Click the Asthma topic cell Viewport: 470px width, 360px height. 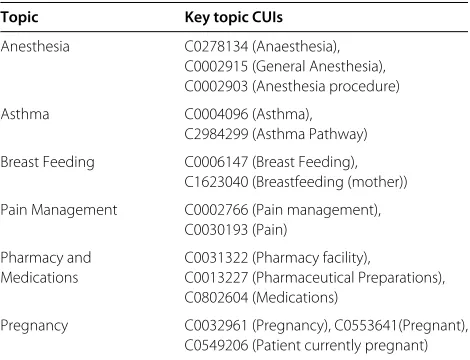(25, 114)
